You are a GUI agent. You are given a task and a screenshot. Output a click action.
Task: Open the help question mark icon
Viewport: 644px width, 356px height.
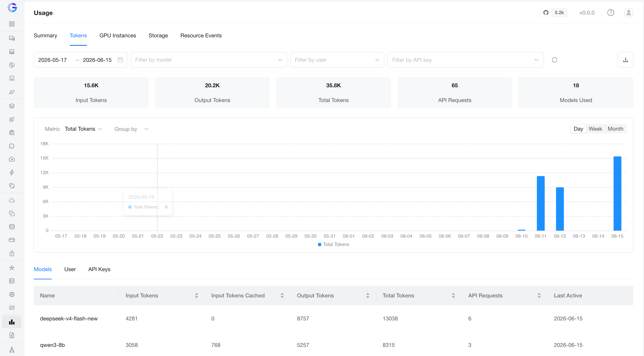click(x=611, y=13)
